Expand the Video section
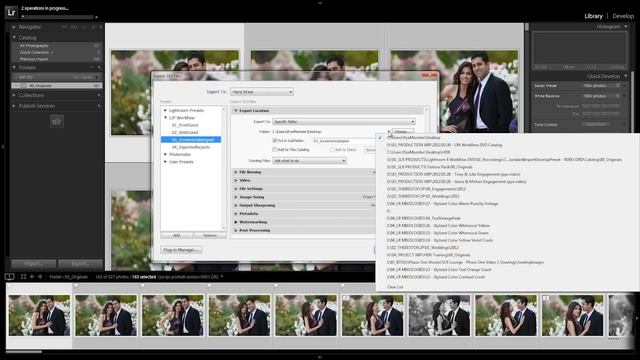The height and width of the screenshot is (360, 640). pos(236,180)
